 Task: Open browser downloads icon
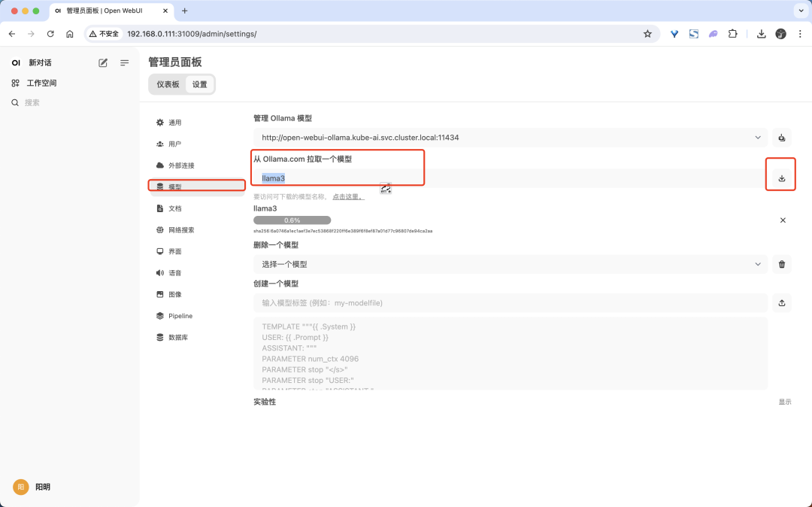click(761, 34)
